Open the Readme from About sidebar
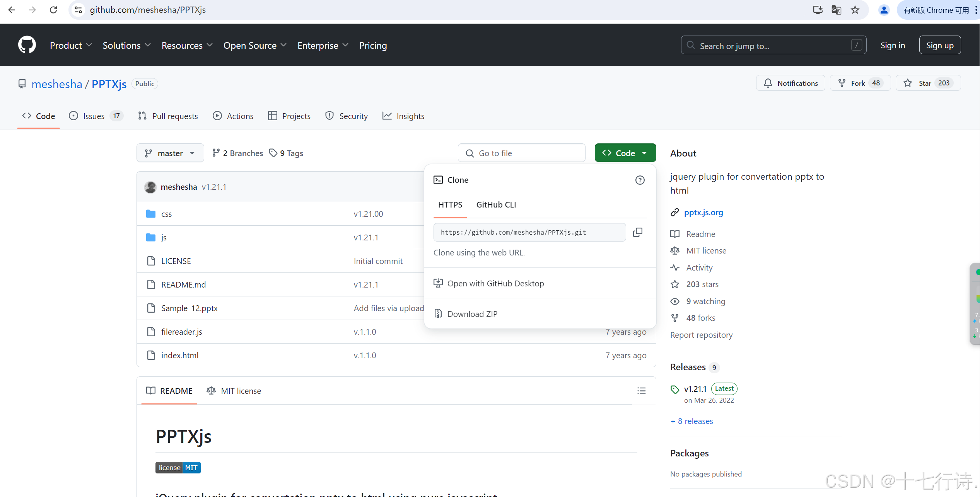Viewport: 980px width, 497px height. coord(700,234)
